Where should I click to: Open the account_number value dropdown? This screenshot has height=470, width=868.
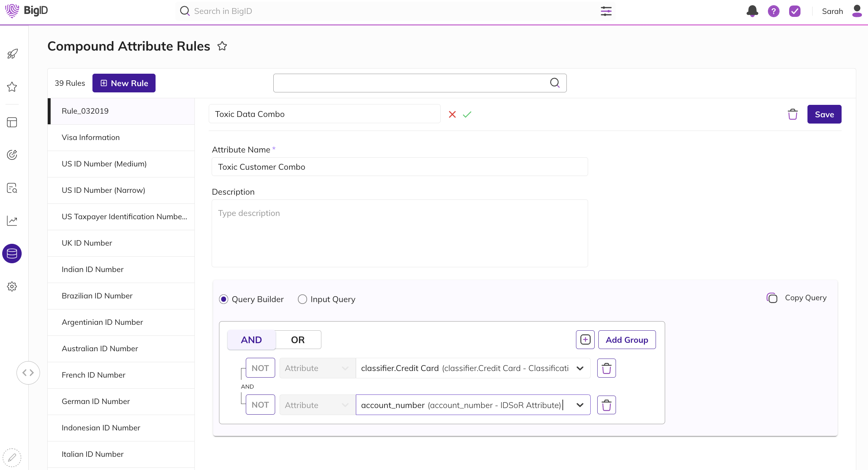coord(580,405)
